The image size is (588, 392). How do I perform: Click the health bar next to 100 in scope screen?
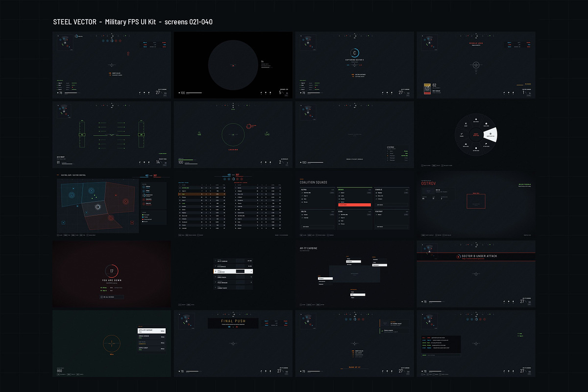(194, 93)
